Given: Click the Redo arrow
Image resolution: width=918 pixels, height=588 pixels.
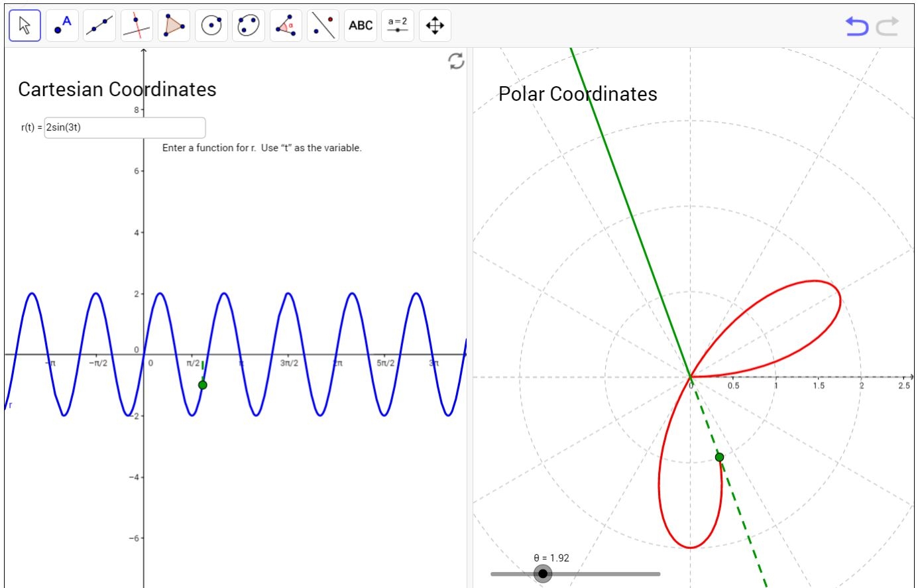Looking at the screenshot, I should tap(886, 25).
